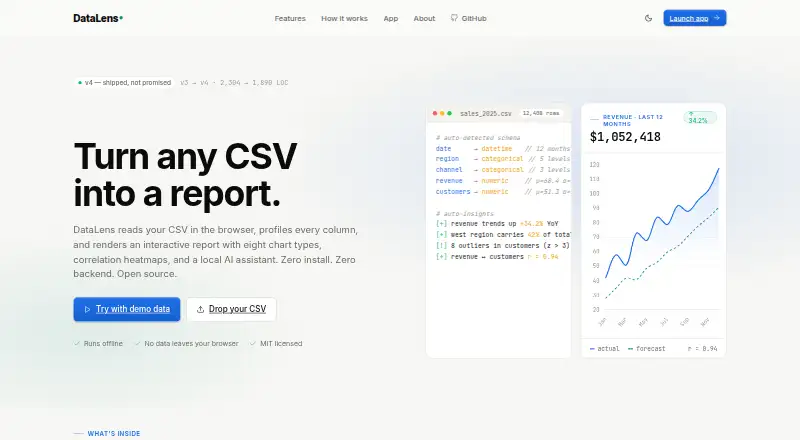Click 'west region carries 42%' insight

click(503, 235)
